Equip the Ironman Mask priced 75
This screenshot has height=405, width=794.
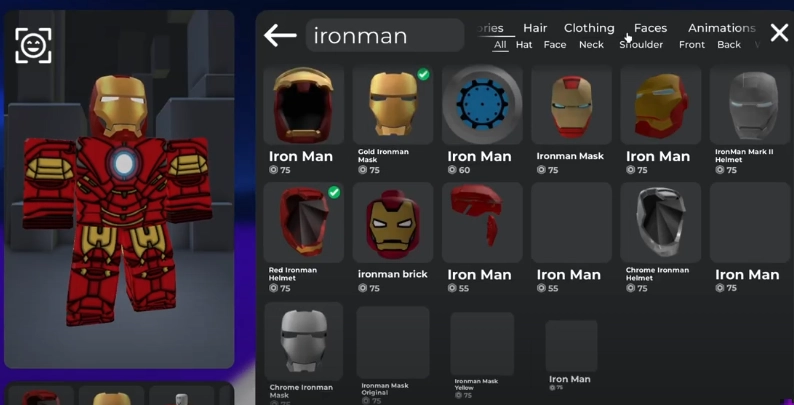[571, 104]
